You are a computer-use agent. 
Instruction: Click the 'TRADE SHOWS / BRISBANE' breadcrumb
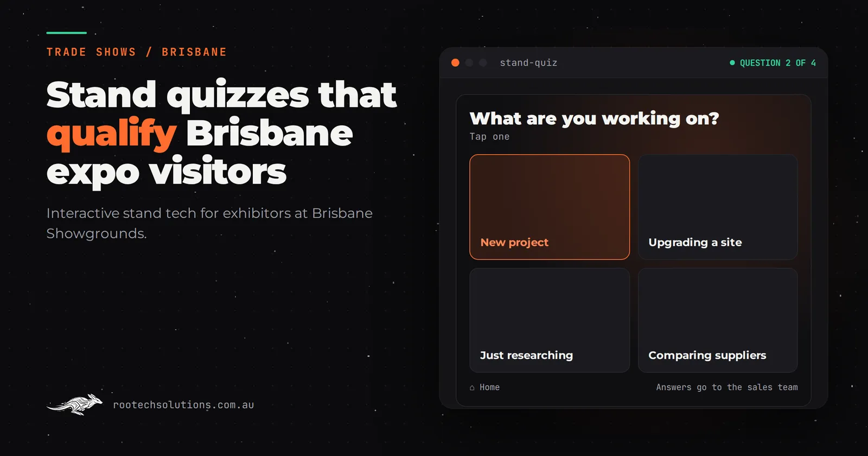[137, 52]
